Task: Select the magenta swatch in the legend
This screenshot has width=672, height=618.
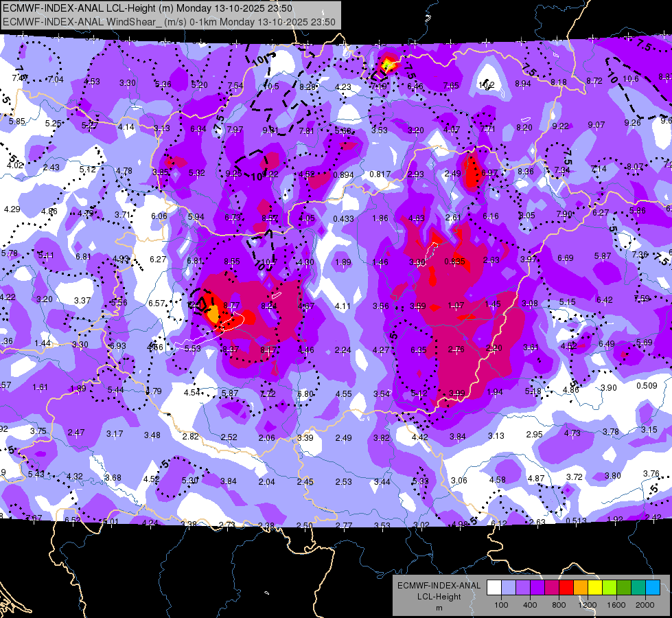Action: click(x=551, y=587)
